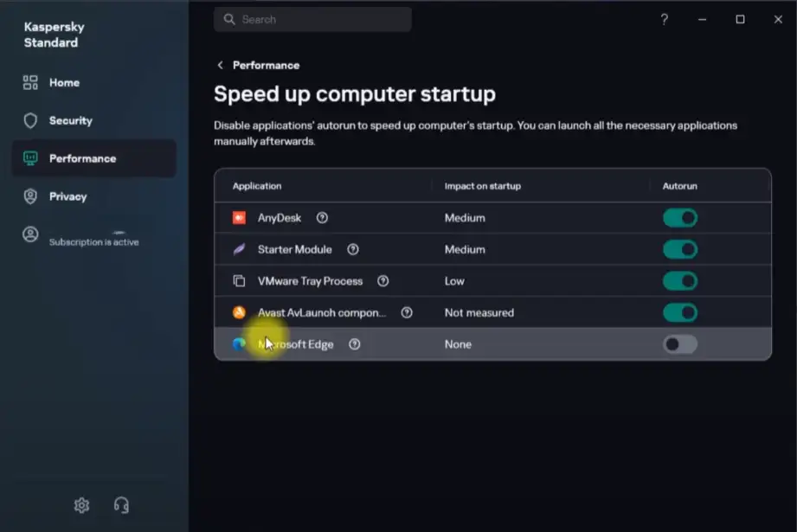Click the info icon beside Avast AvLaunch component
This screenshot has width=797, height=532.
[407, 312]
